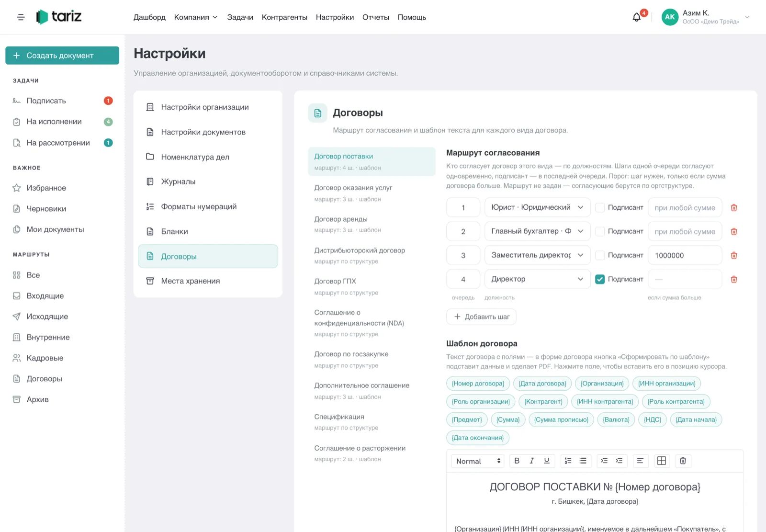Insert the {Номер договора} field chip
The image size is (766, 532).
(x=478, y=384)
